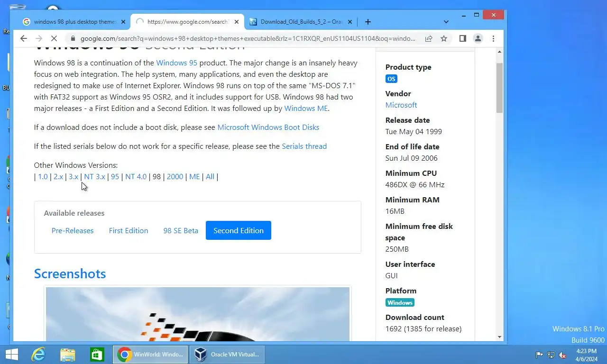Select the text 486DX @ 66 MHz
607x364 pixels.
[415, 184]
